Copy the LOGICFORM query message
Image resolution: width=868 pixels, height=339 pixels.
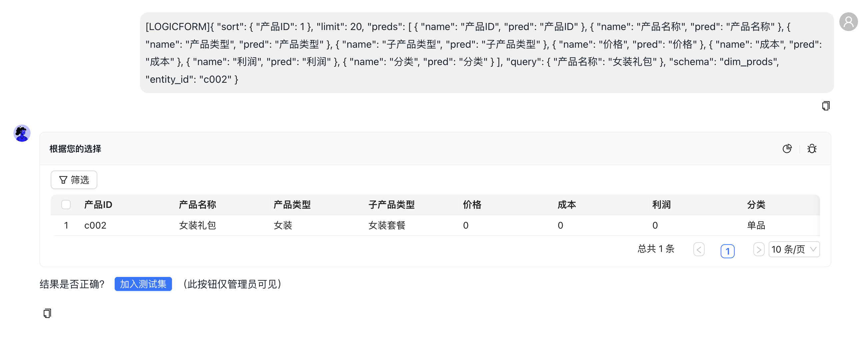pyautogui.click(x=826, y=105)
